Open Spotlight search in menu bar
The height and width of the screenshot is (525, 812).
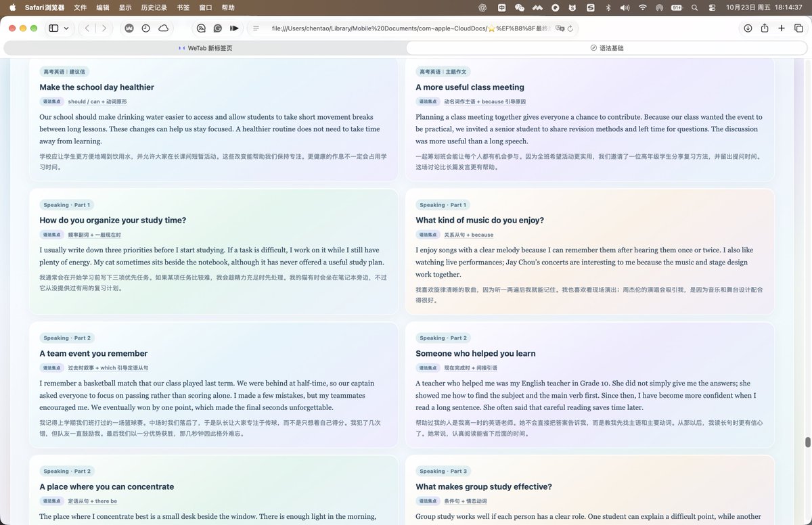tap(695, 7)
